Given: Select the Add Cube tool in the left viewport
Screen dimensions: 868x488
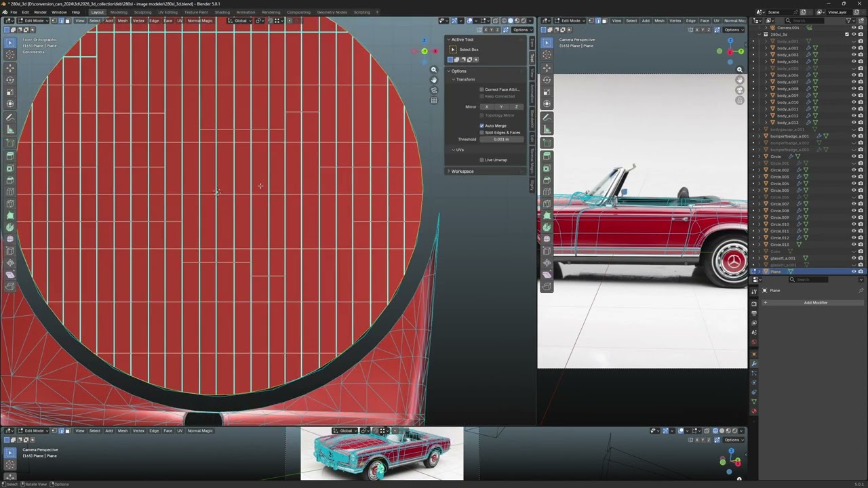Looking at the screenshot, I should pos(10,142).
